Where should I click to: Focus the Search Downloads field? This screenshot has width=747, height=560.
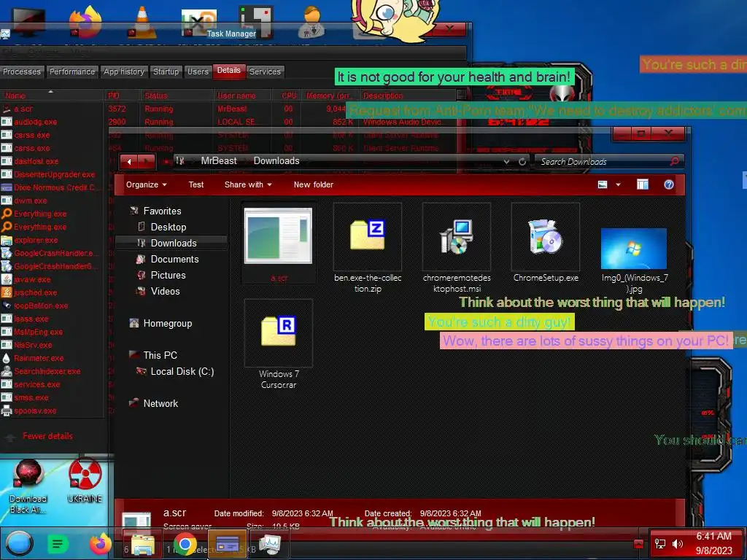(603, 162)
